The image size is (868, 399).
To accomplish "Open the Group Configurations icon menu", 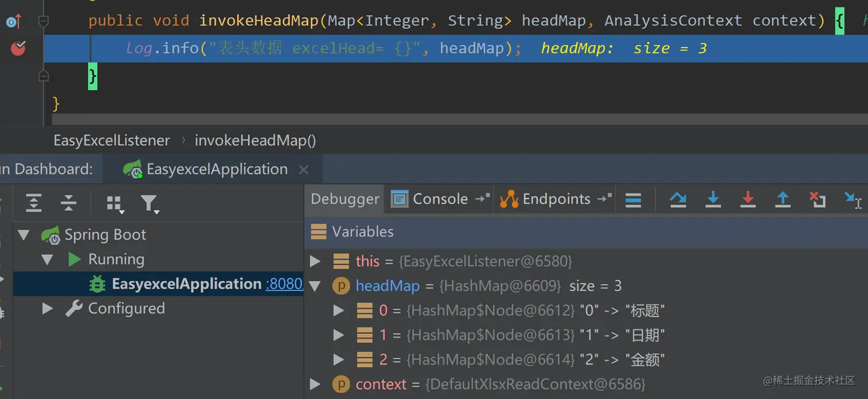I will click(x=115, y=204).
